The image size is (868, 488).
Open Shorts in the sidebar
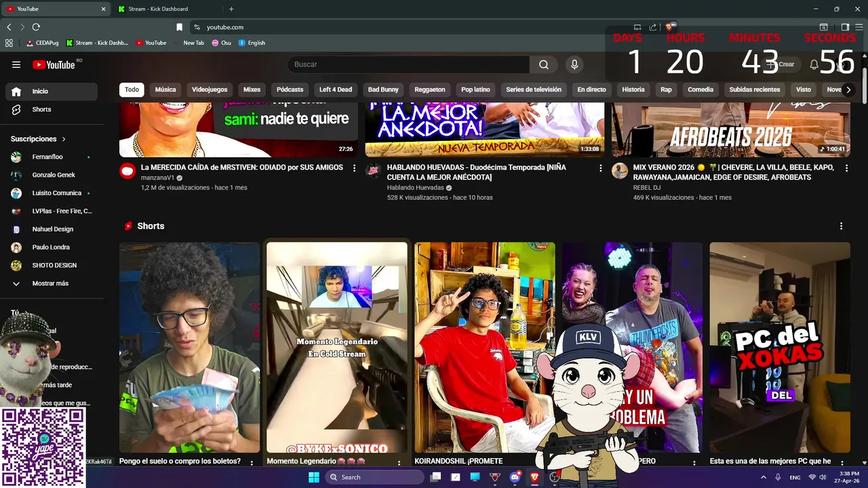pos(52,110)
